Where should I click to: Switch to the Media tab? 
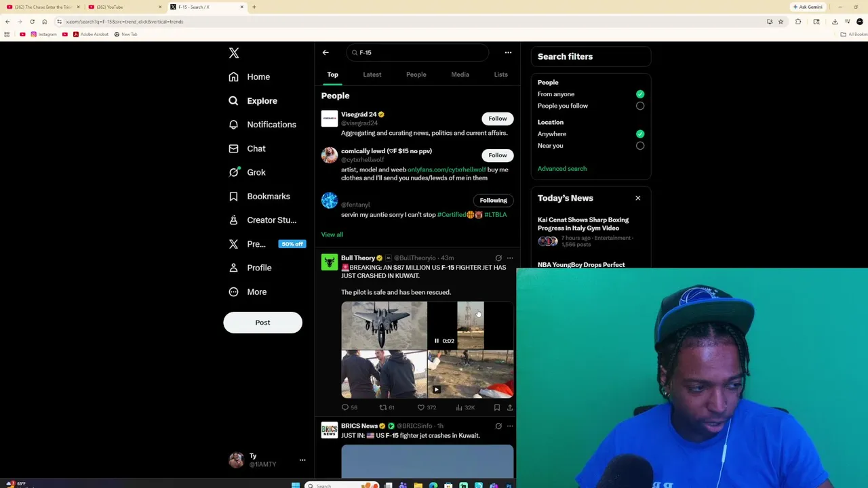460,75
